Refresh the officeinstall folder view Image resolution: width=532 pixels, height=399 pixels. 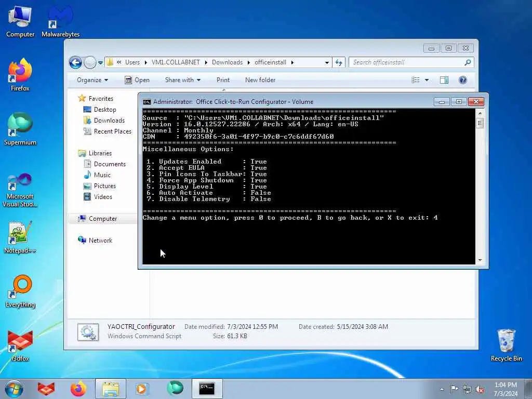tap(339, 62)
